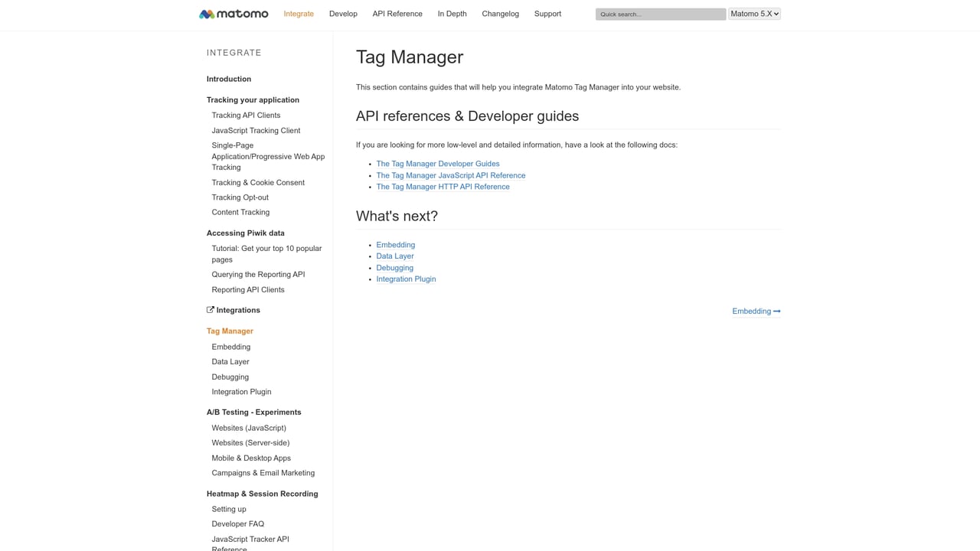Select Tracking & Cookie Consent in sidebar

(258, 182)
